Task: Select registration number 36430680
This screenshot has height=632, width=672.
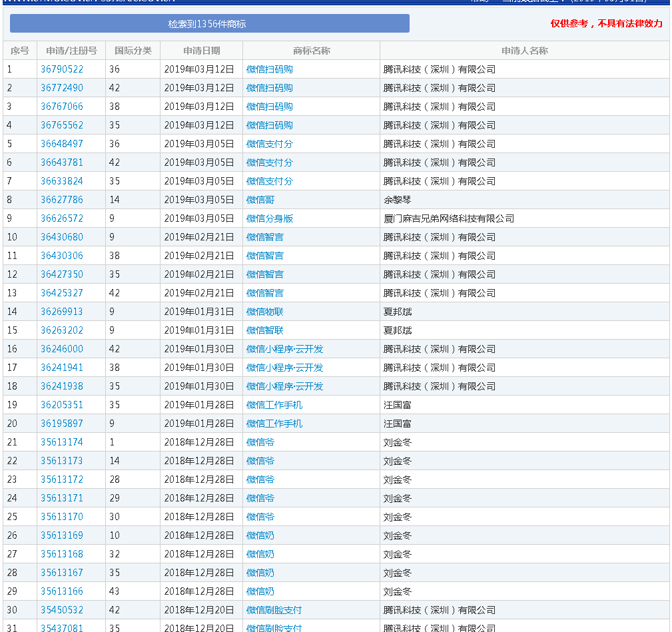Action: pos(62,237)
